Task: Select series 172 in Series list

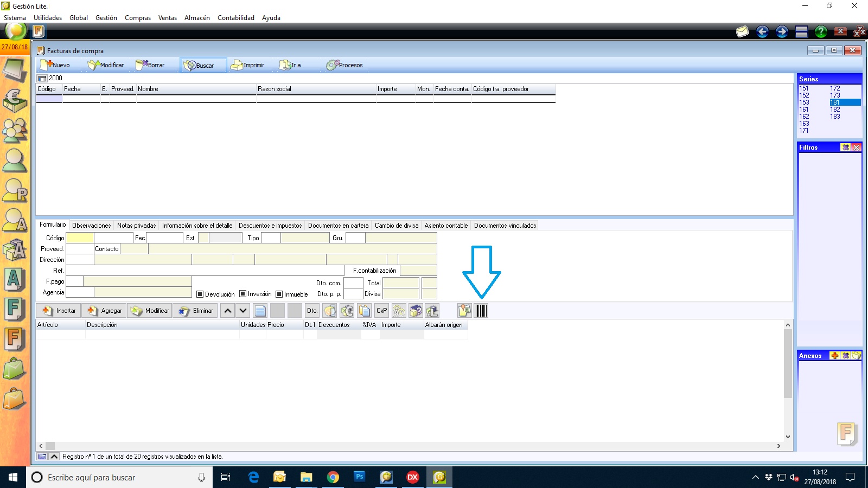Action: pyautogui.click(x=835, y=88)
